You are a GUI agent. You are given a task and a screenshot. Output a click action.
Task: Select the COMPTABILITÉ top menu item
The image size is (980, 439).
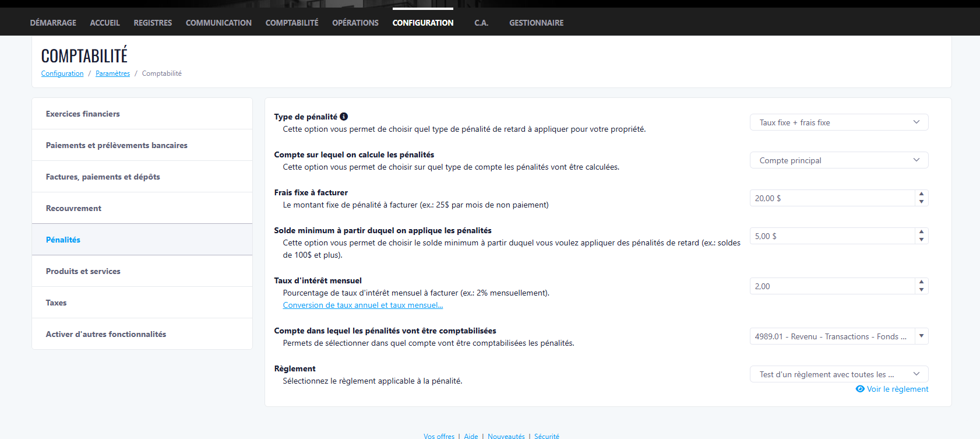point(292,23)
